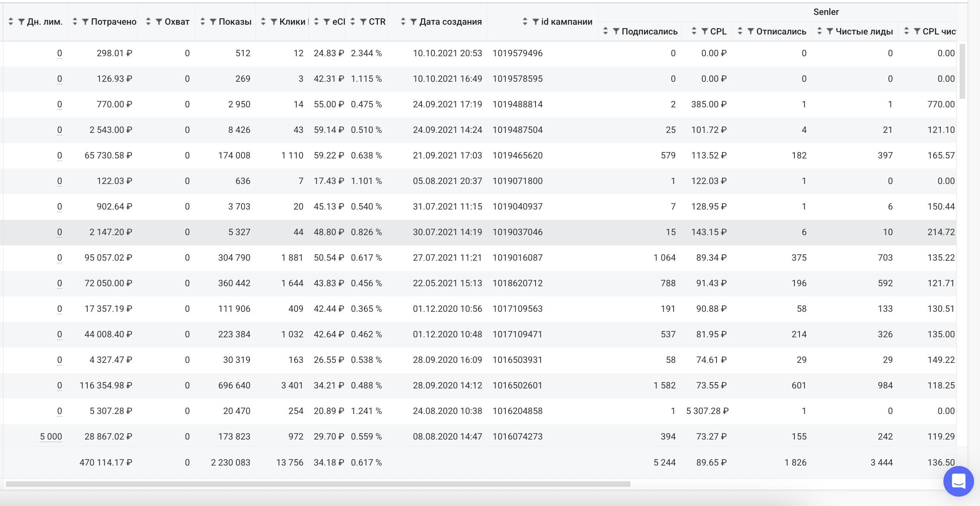Image resolution: width=980 pixels, height=506 pixels.
Task: Open filter for Подписались column
Action: pos(616,32)
